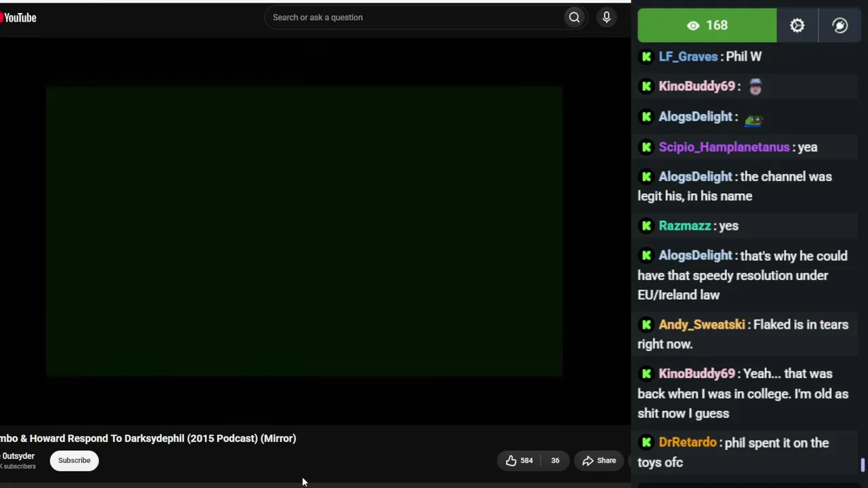Click Kick badge beside DrRetardo
Viewport: 868px width, 488px height.
coord(646,443)
